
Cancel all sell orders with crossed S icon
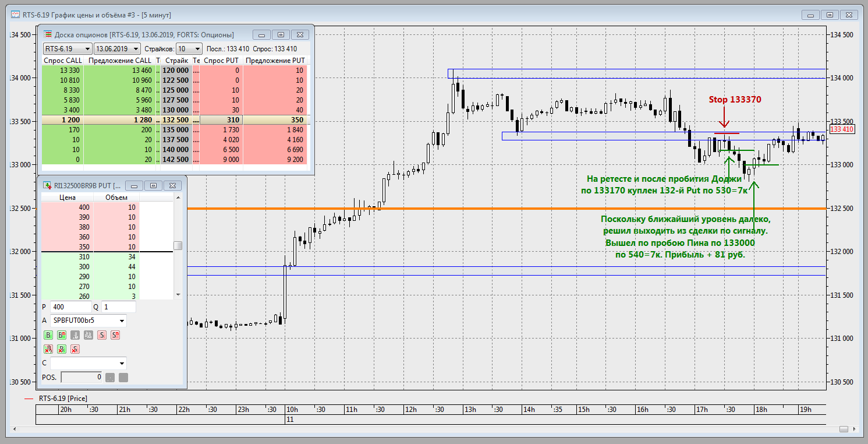click(75, 349)
